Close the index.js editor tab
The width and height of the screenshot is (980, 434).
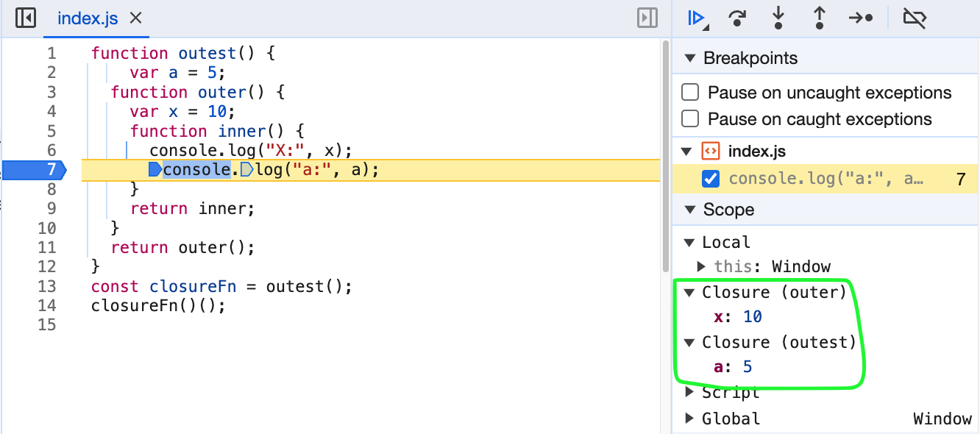click(x=135, y=17)
